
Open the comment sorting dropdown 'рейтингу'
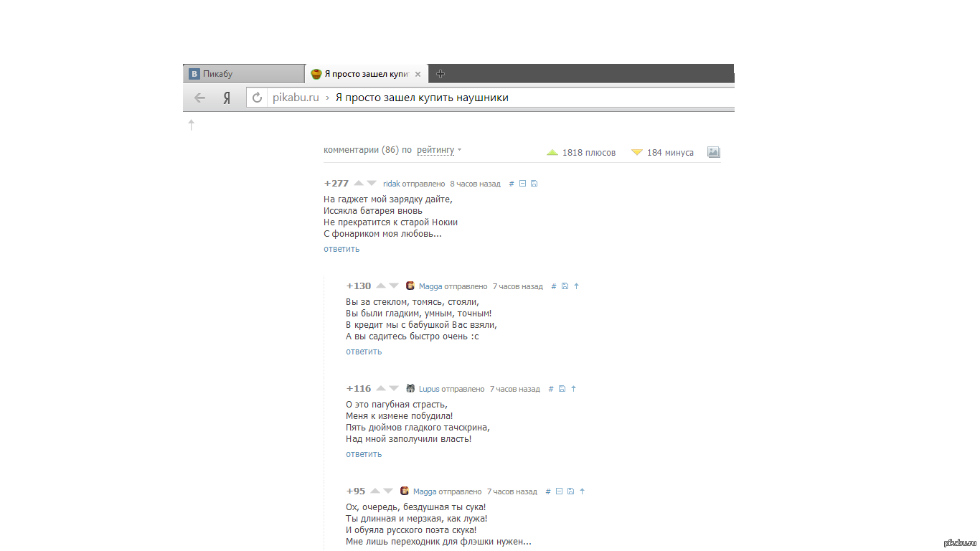(x=438, y=150)
